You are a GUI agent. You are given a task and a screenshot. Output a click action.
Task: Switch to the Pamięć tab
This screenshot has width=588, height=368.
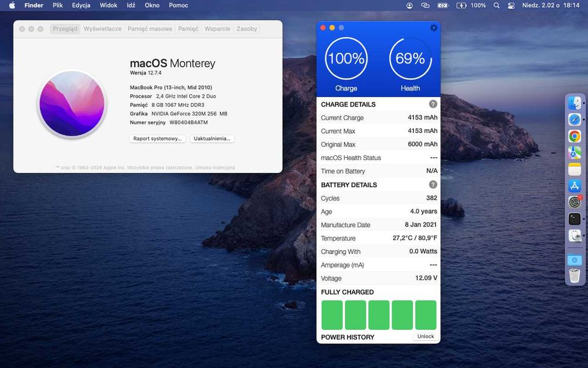tap(188, 28)
